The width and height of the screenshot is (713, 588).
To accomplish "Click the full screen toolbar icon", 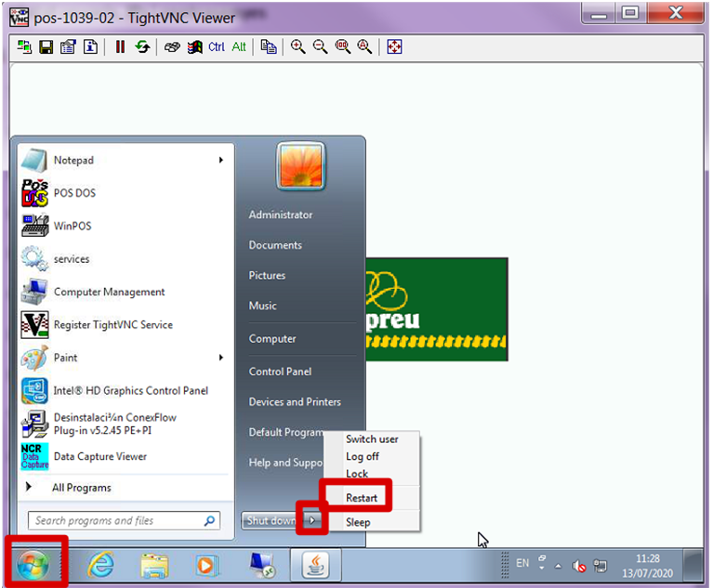I will (x=394, y=46).
